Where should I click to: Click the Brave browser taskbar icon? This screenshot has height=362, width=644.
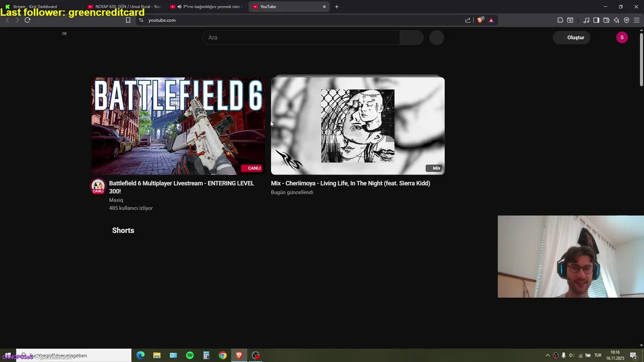click(x=239, y=355)
